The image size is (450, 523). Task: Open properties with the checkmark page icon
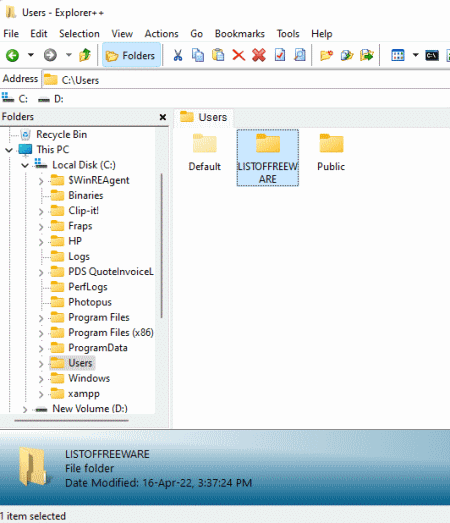point(280,55)
